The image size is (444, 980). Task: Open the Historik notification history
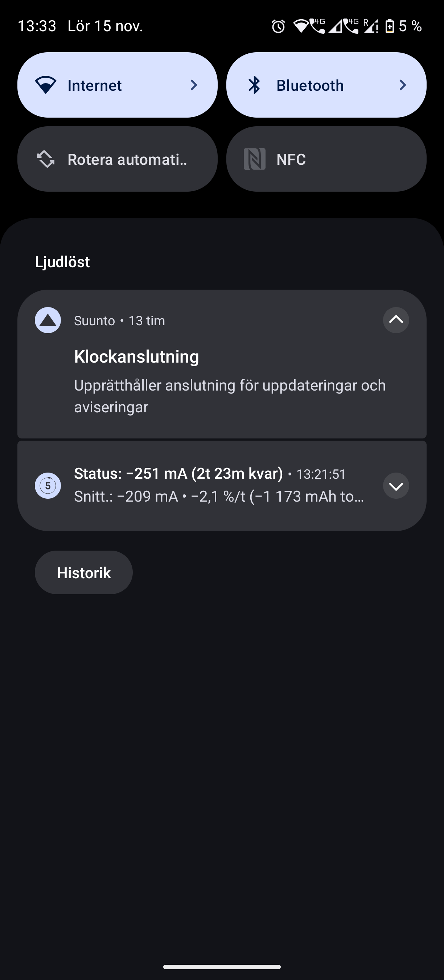[x=84, y=572]
